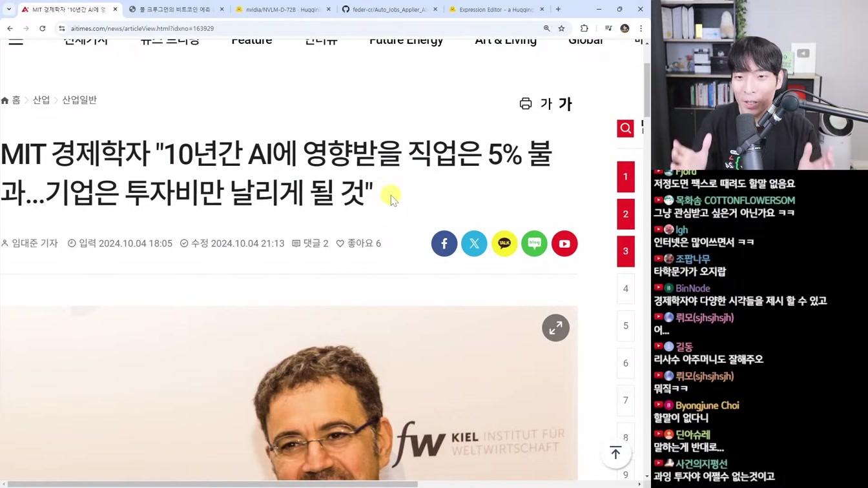Open the Chrome three-dot menu
The width and height of the screenshot is (868, 488).
[641, 28]
